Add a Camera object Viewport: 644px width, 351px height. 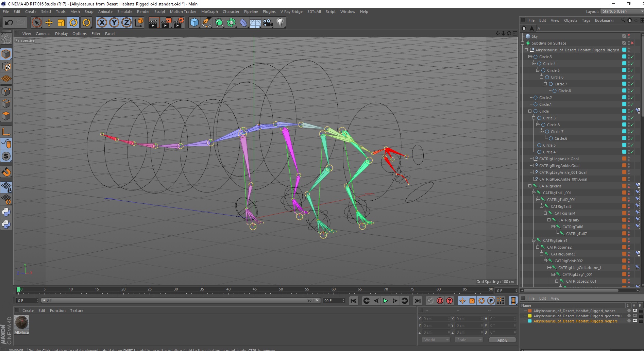pos(268,23)
